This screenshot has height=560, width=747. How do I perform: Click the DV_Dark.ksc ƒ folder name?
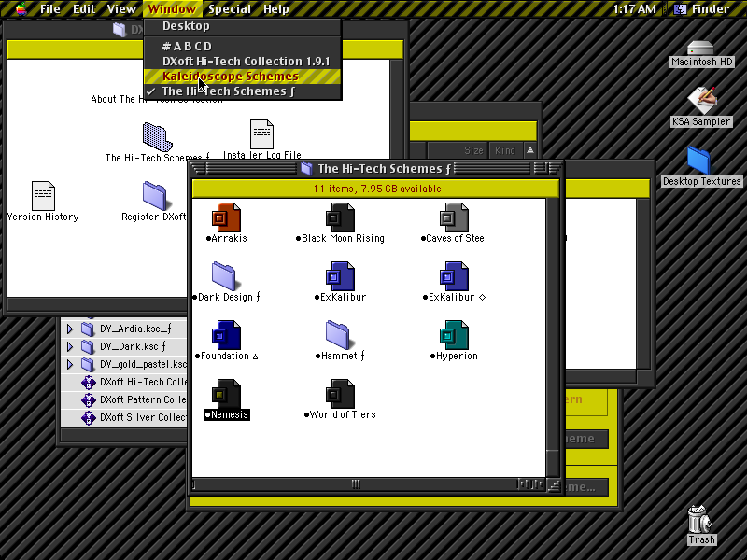click(x=133, y=346)
